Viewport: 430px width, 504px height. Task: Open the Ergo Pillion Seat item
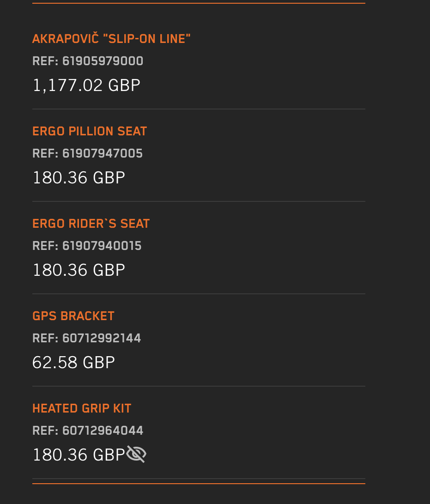click(90, 131)
